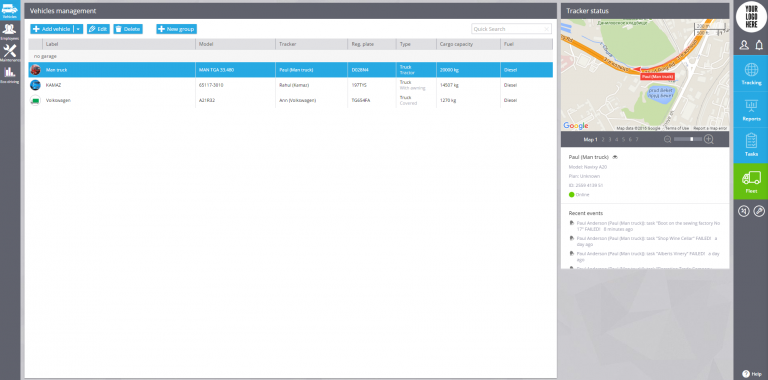This screenshot has width=768, height=380.
Task: Select the Volkswagen row label
Action: coord(58,100)
